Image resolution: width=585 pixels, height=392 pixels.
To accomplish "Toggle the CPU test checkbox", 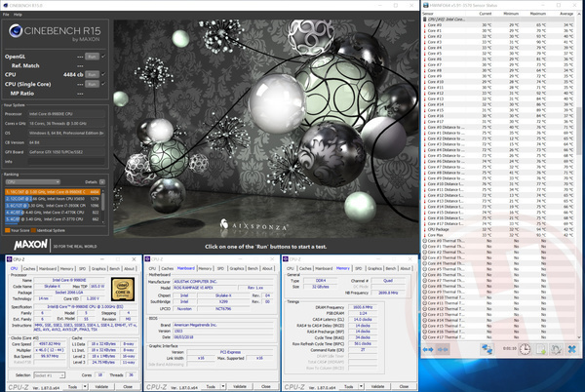I will 103,74.
